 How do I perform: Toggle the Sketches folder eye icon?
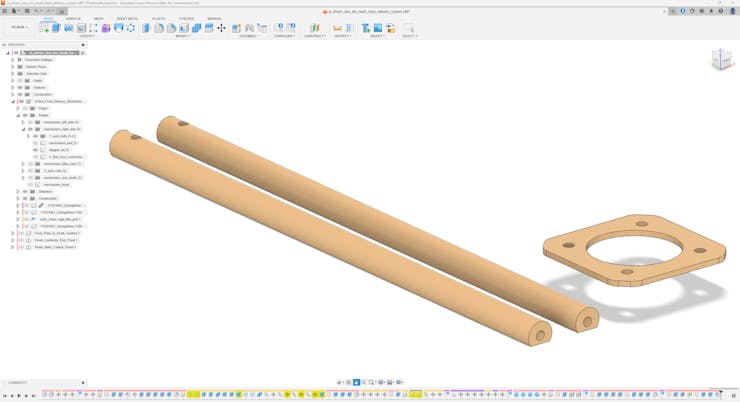pyautogui.click(x=26, y=191)
